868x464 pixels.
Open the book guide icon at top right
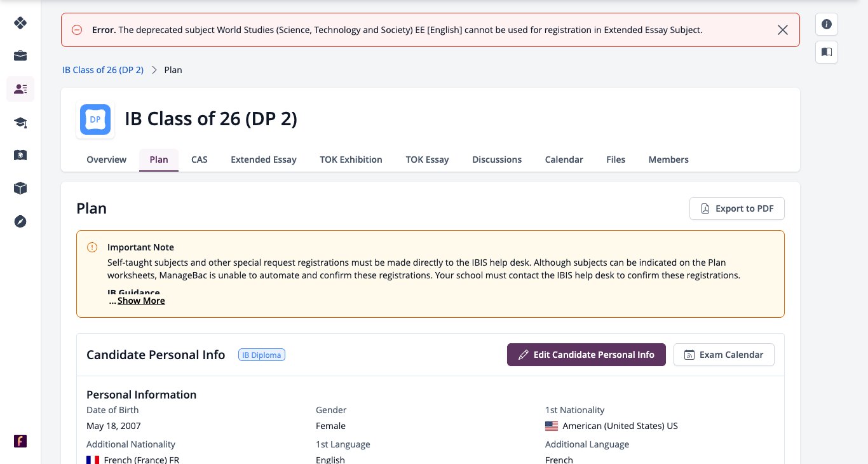click(x=827, y=52)
